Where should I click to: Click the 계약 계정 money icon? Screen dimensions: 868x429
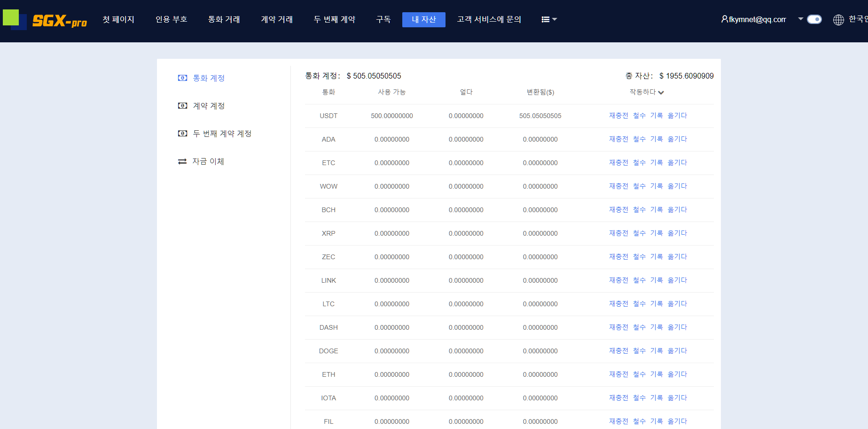point(182,106)
